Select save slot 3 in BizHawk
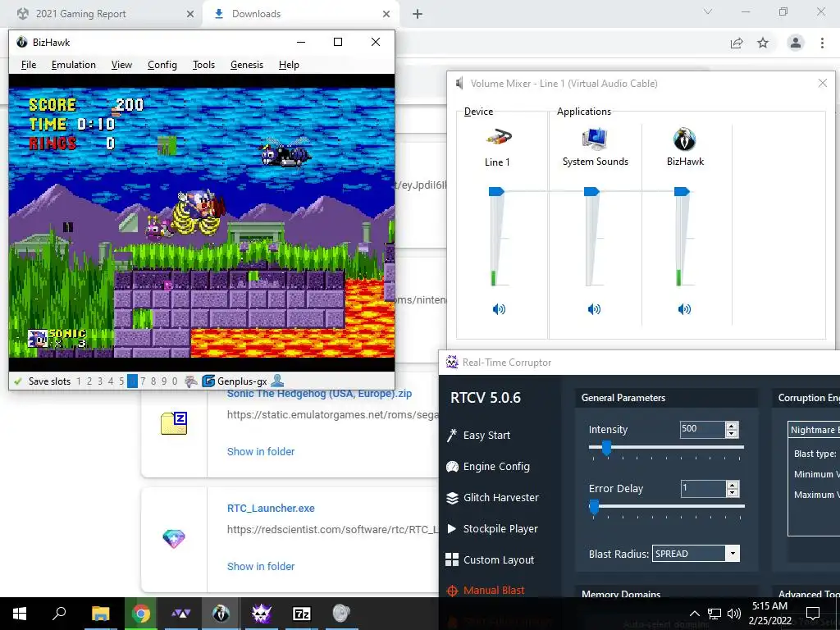Viewport: 840px width, 630px height. [100, 381]
